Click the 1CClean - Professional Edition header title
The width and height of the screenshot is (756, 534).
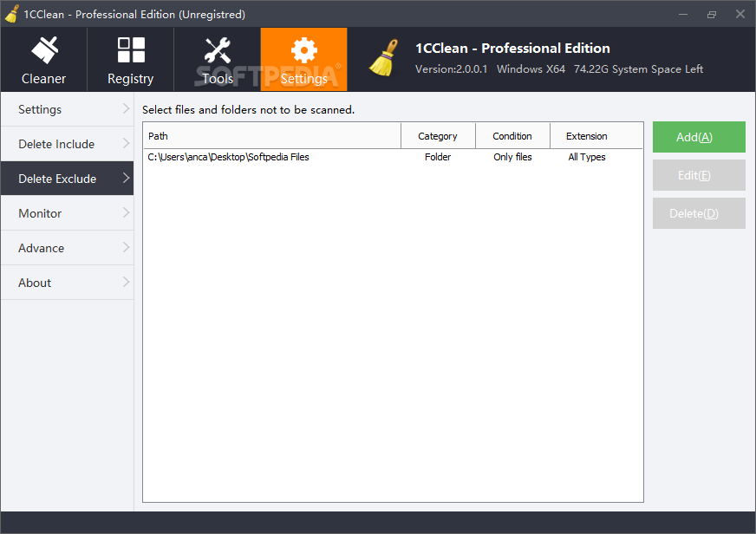[x=512, y=49]
